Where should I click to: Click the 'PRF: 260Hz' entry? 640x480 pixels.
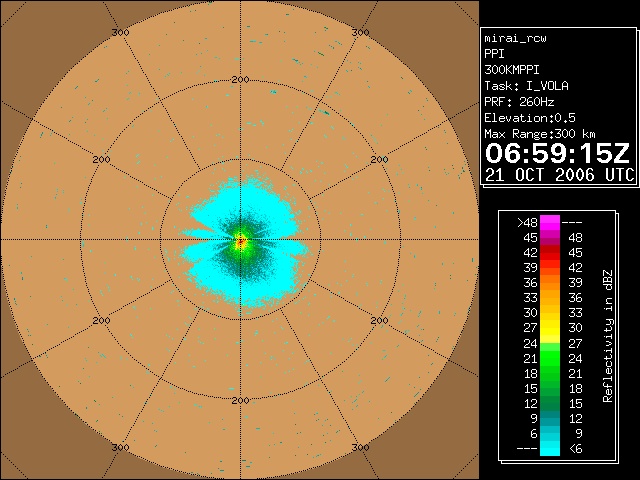click(519, 102)
